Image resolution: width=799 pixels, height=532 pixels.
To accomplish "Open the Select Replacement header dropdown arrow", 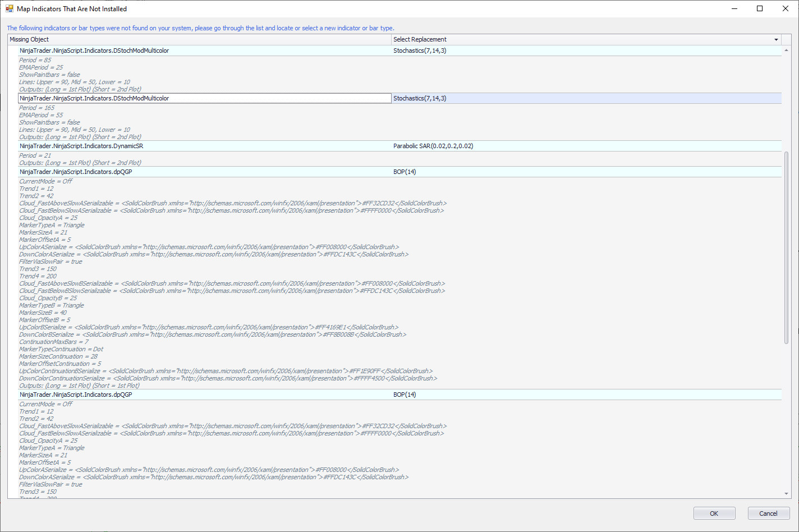I will [x=777, y=40].
